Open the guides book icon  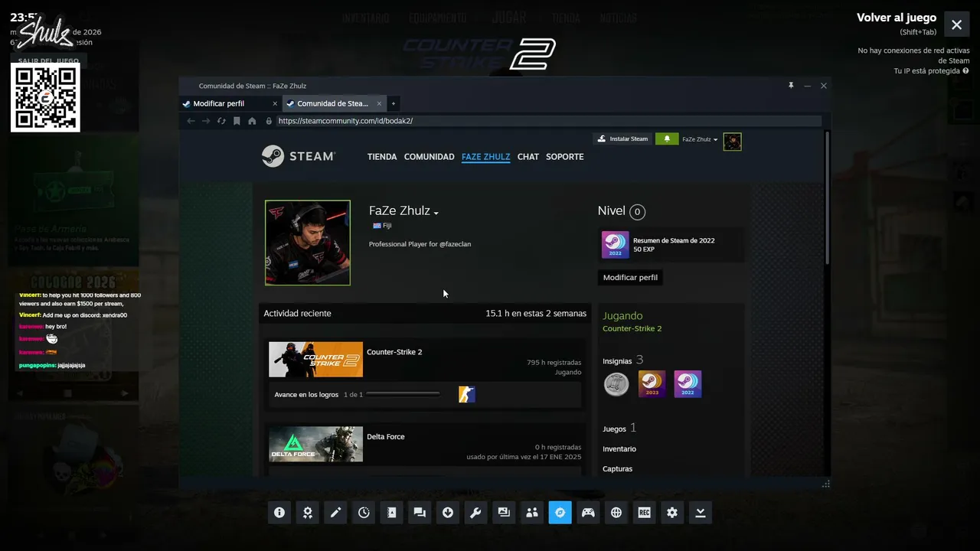click(x=391, y=513)
